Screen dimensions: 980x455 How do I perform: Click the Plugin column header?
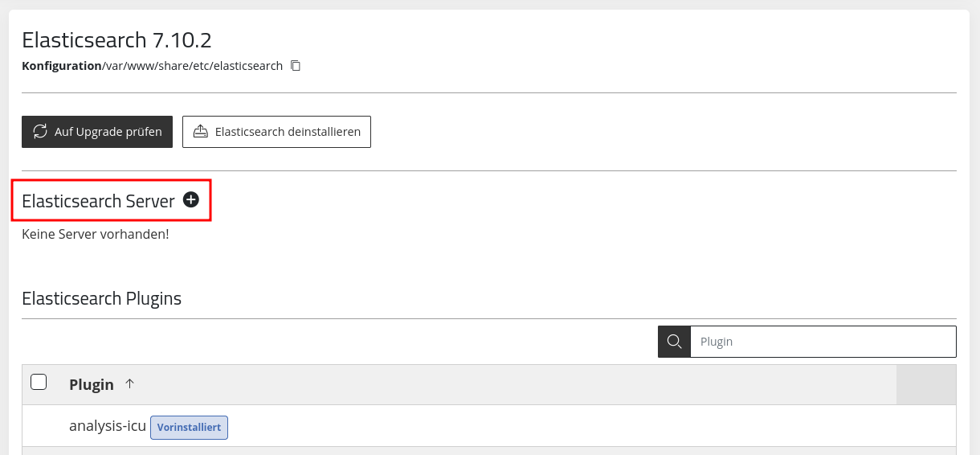92,384
